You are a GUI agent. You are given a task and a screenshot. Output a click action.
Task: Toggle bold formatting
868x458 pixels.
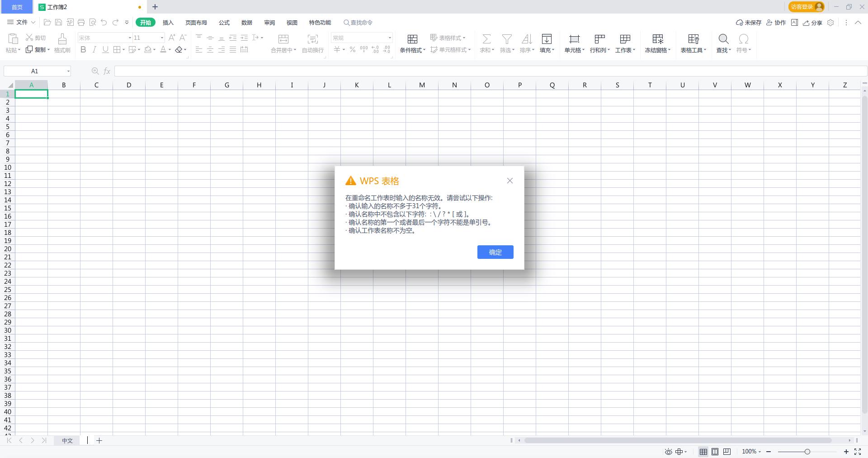(x=83, y=50)
